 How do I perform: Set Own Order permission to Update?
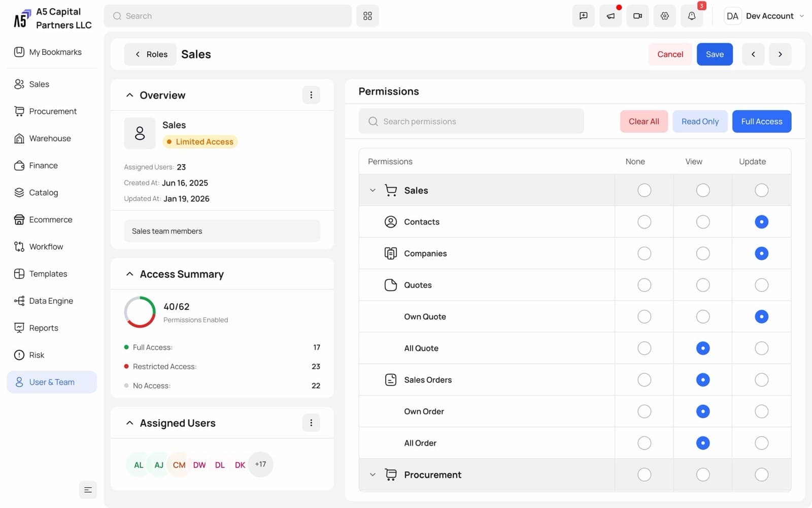click(761, 411)
